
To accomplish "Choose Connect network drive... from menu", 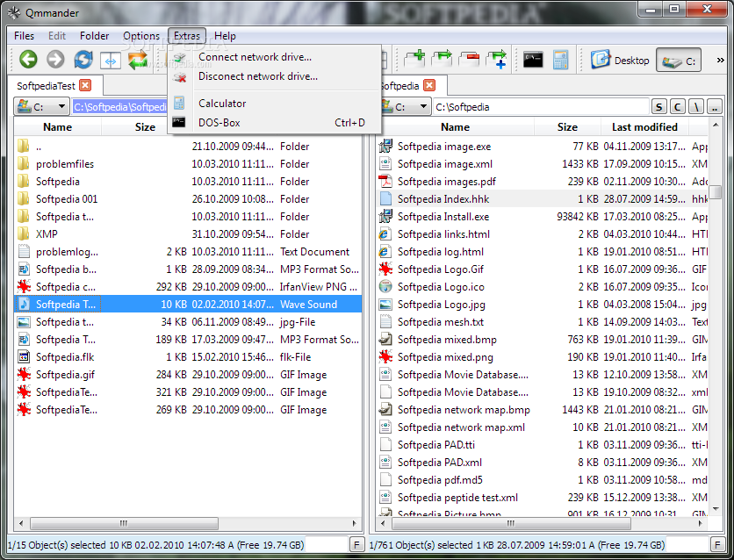I will pyautogui.click(x=275, y=57).
